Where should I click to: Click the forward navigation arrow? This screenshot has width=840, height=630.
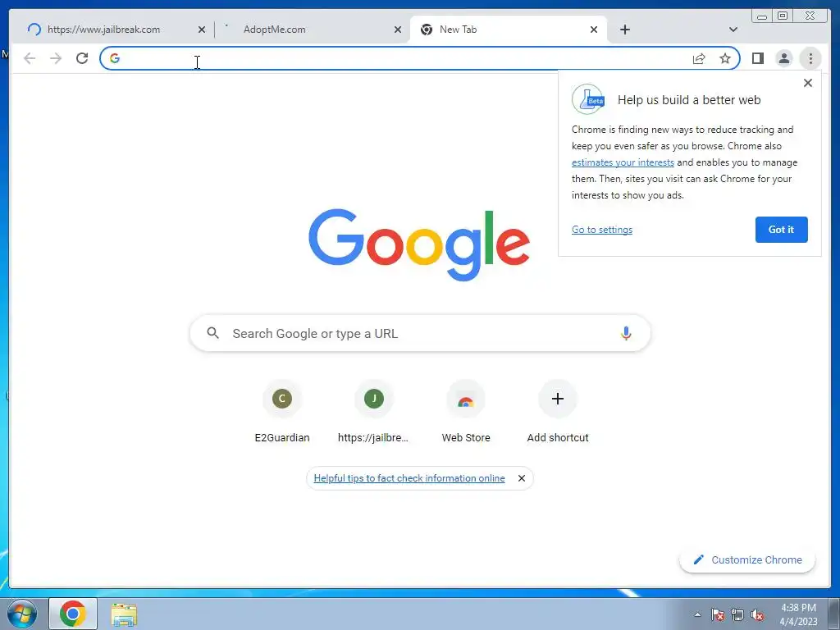(56, 58)
